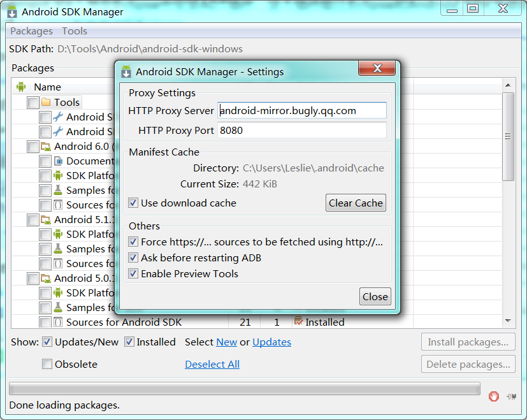Click Close button in Settings dialog
527x420 pixels.
(375, 296)
